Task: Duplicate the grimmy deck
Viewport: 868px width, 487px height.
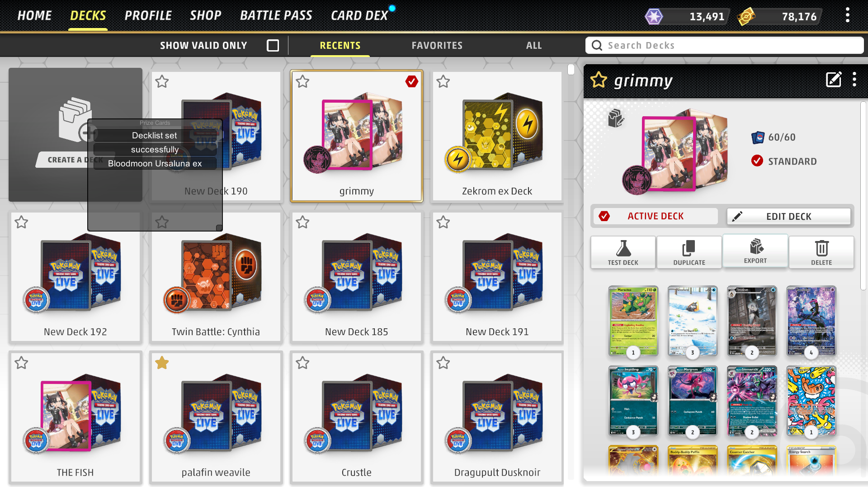Action: click(689, 252)
